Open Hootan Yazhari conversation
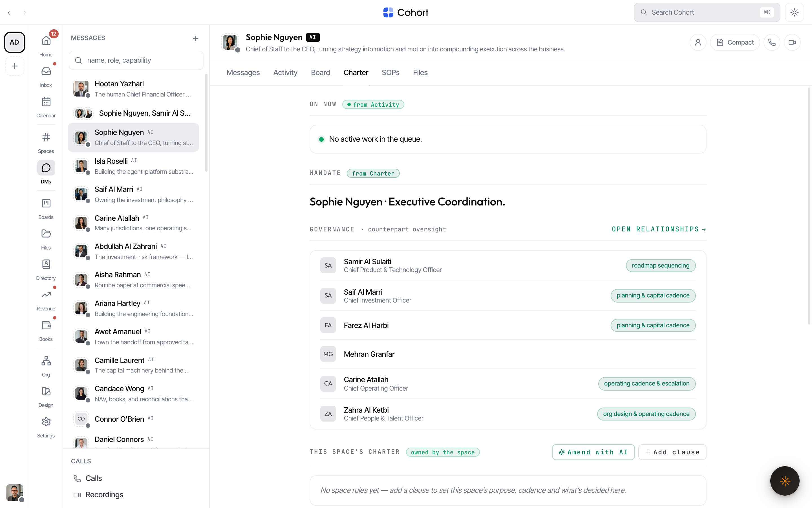Image resolution: width=812 pixels, height=508 pixels. pyautogui.click(x=134, y=89)
